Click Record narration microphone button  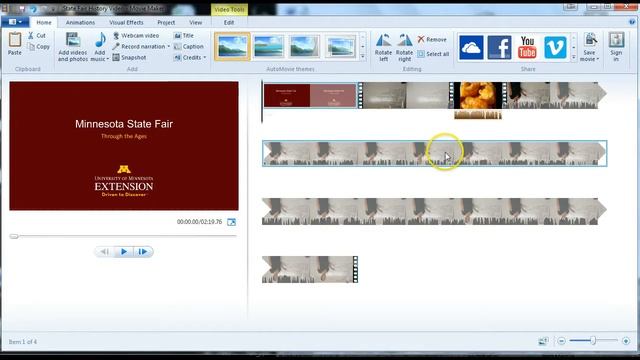(139, 47)
